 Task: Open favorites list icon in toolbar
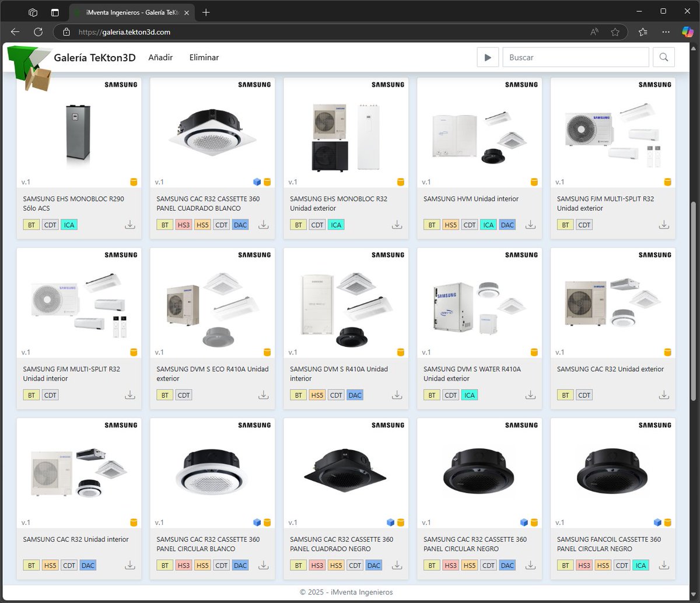point(643,32)
